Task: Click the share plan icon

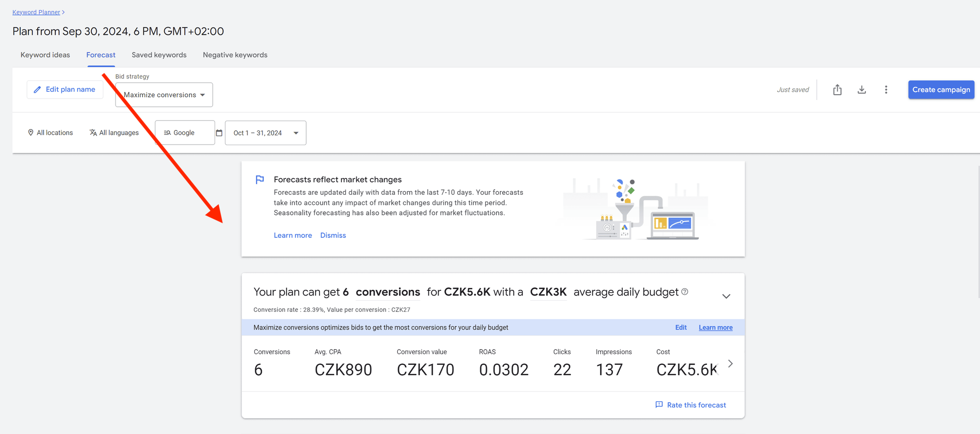Action: (x=837, y=90)
